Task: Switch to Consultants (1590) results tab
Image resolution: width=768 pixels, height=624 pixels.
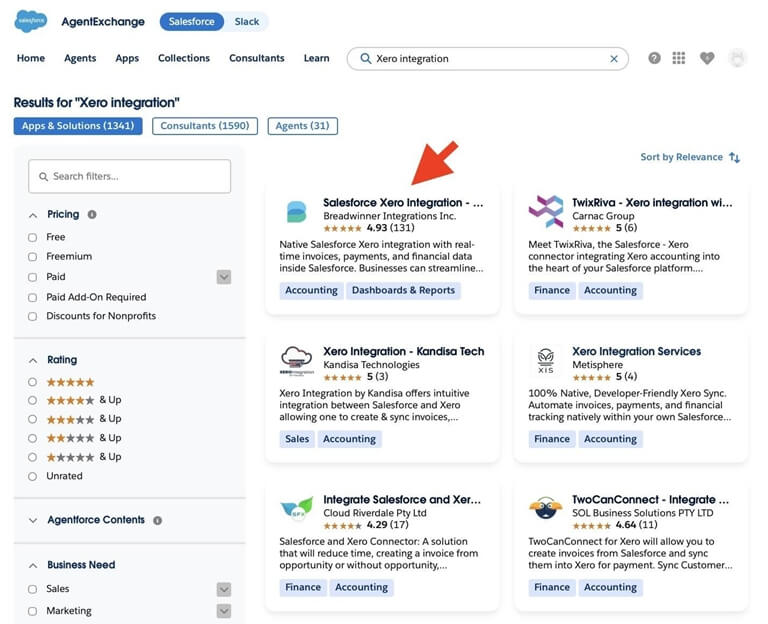Action: click(x=205, y=126)
